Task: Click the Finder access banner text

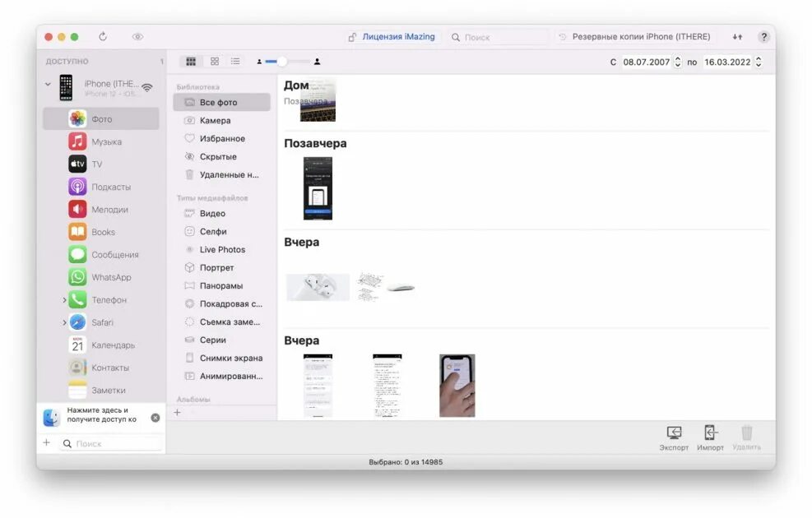Action: pyautogui.click(x=102, y=414)
